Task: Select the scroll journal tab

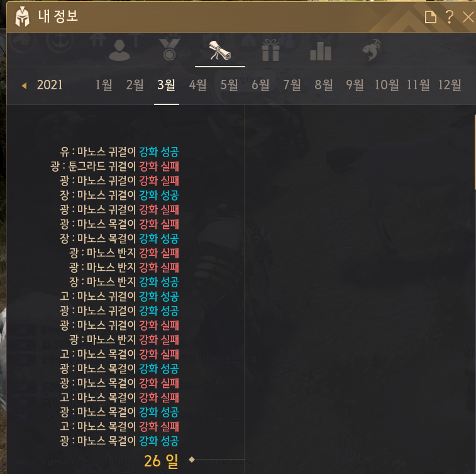Action: click(220, 50)
